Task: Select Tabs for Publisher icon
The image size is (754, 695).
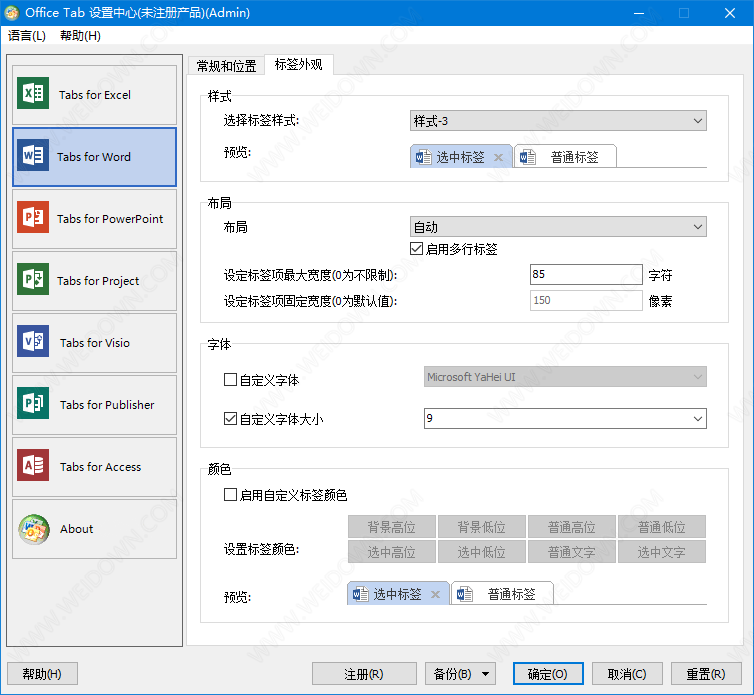Action: pos(33,404)
